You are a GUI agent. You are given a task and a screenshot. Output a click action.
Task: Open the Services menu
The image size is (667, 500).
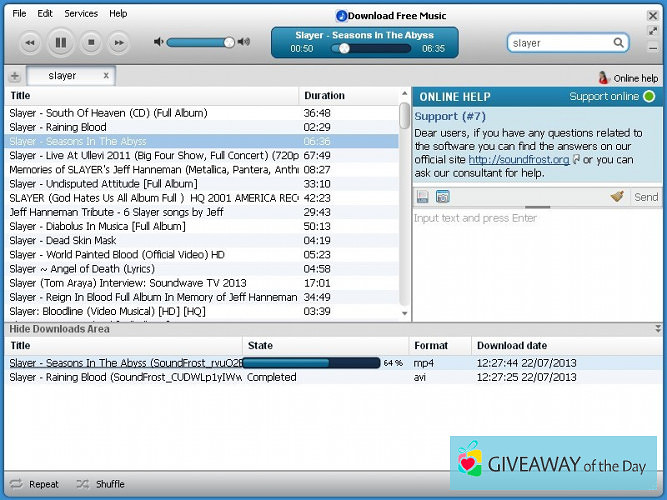[81, 14]
